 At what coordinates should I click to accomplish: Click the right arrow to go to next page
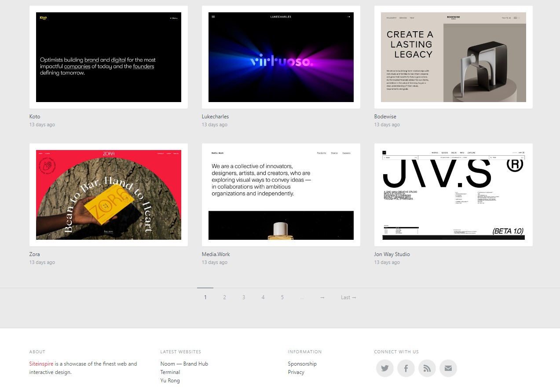pyautogui.click(x=322, y=297)
